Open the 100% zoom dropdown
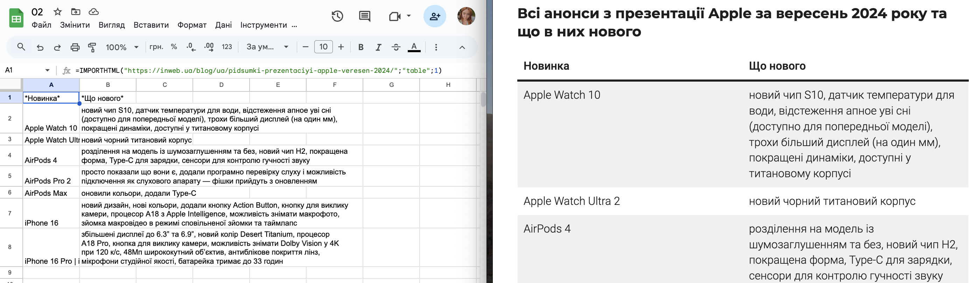980x283 pixels. [x=122, y=47]
